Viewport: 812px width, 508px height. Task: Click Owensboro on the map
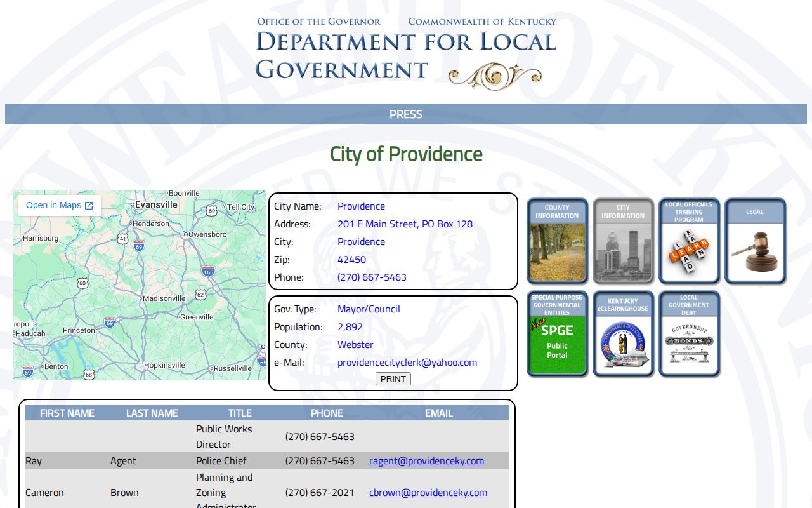pos(207,234)
